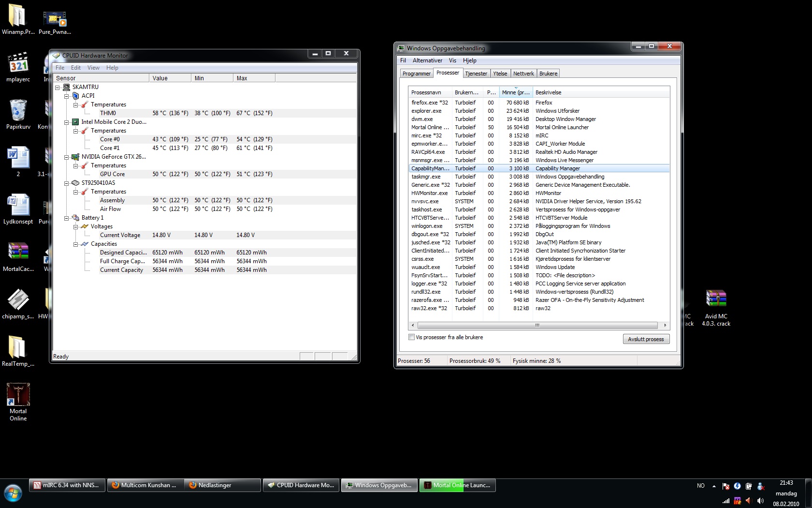Collapse the NVIDIA GeForce GTX node
The width and height of the screenshot is (812, 508).
pyautogui.click(x=67, y=157)
